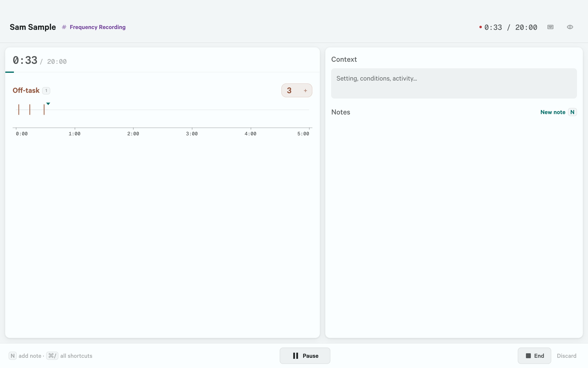Increment Off-task count with plus icon
This screenshot has height=368, width=588.
click(x=305, y=91)
